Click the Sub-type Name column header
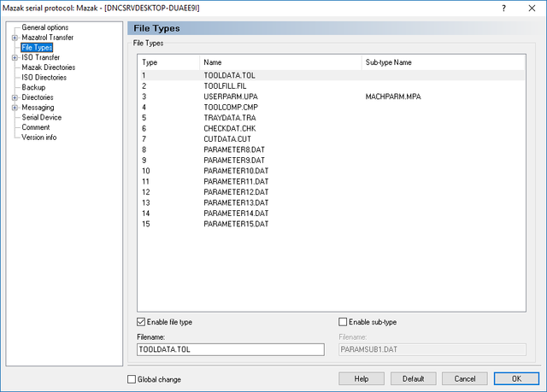 point(443,62)
